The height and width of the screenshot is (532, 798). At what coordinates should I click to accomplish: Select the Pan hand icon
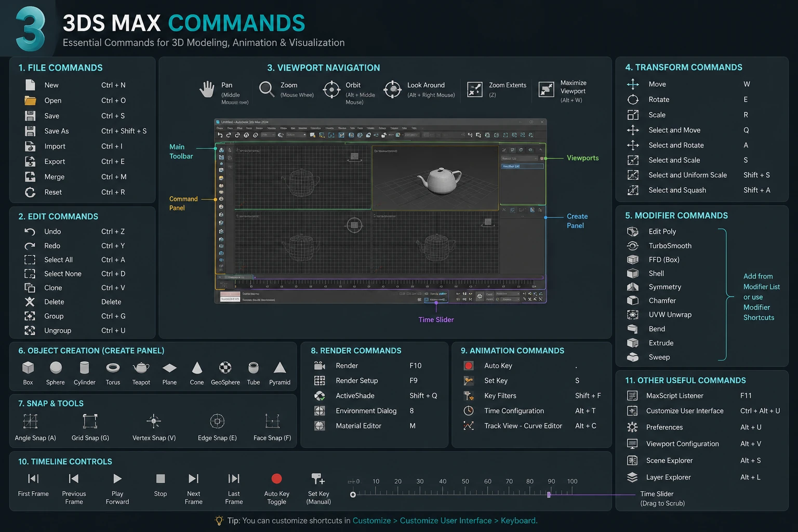click(207, 89)
